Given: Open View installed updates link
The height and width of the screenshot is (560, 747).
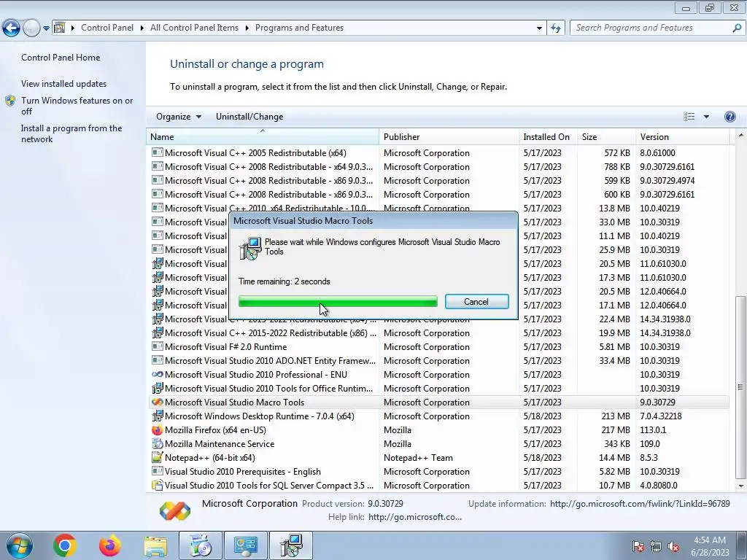Looking at the screenshot, I should tap(64, 83).
